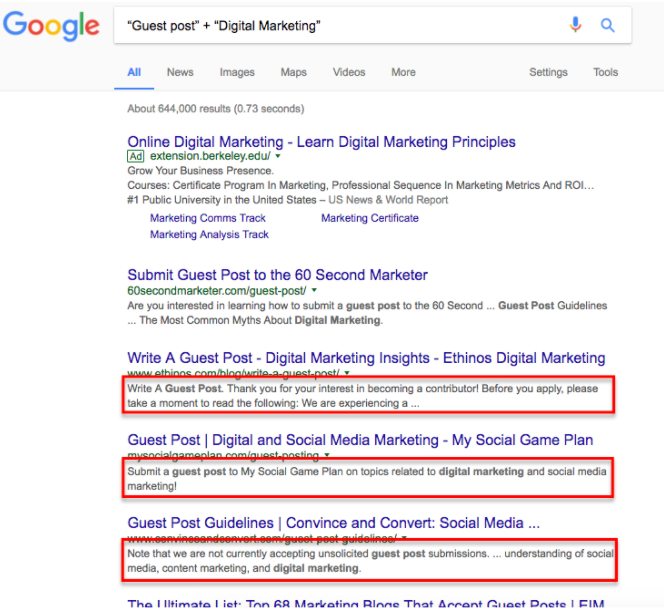Expand arrow next to ethinos.com URL
Screen dimensions: 668x616
pos(347,373)
